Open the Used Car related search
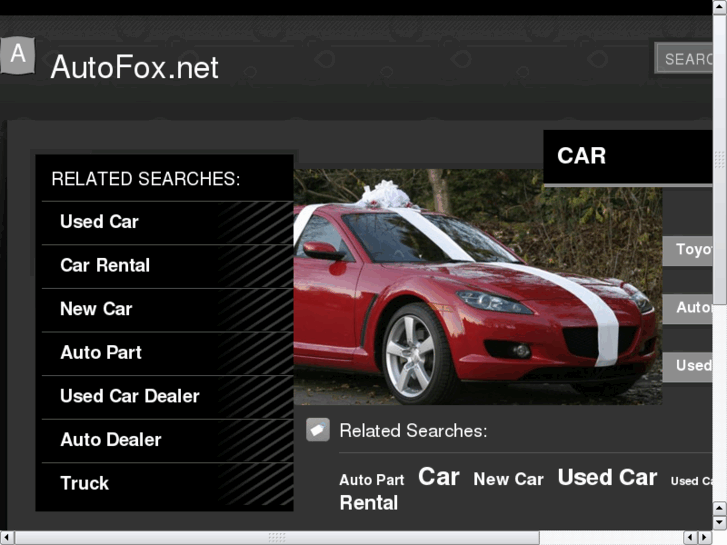The width and height of the screenshot is (727, 545). coord(99,222)
